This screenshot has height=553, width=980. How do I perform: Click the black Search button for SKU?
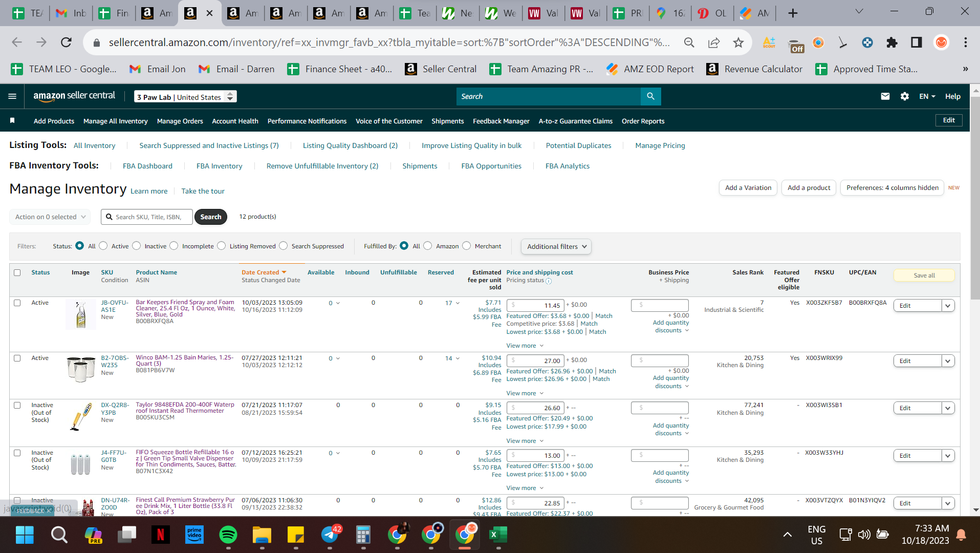point(211,217)
